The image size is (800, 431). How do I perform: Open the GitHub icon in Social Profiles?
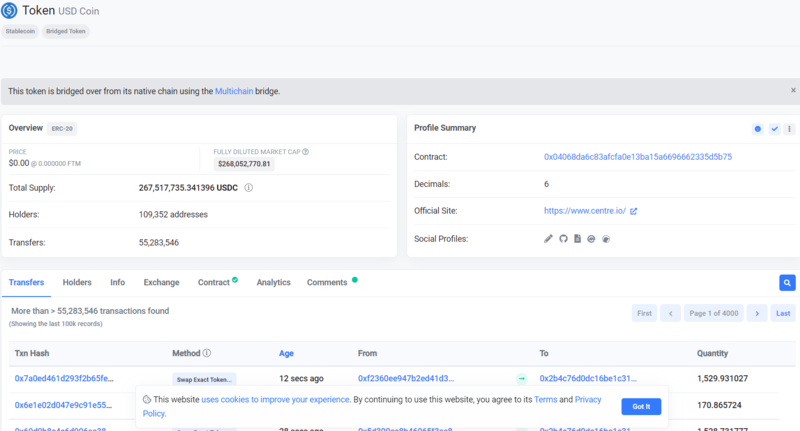click(563, 239)
